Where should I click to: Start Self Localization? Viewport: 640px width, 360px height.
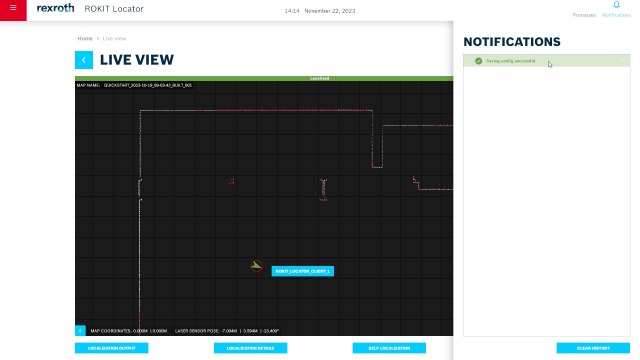[389, 348]
